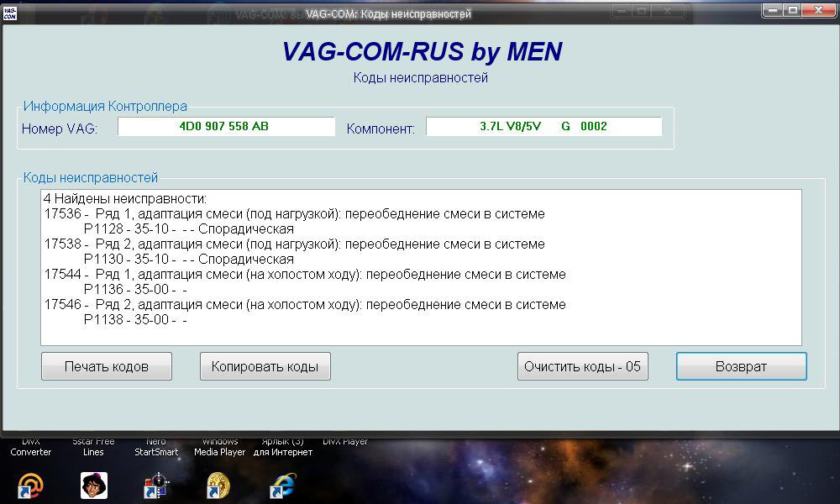The height and width of the screenshot is (504, 840).
Task: Maximize the VAG-COM fault codes window
Action: coord(793,10)
